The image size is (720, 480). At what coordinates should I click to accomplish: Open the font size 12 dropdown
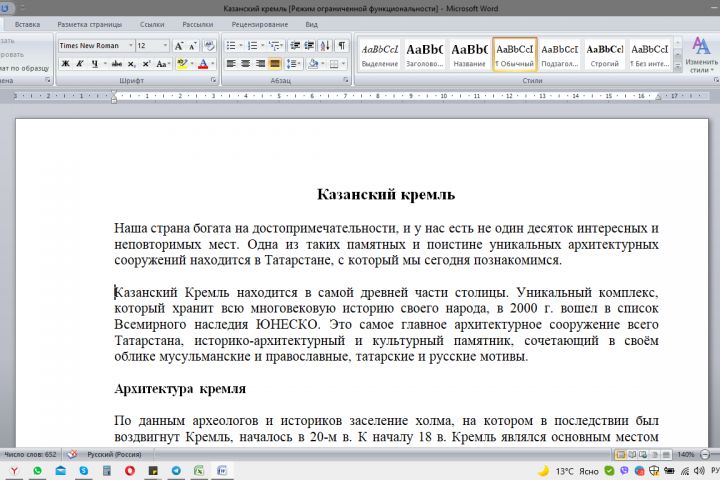[165, 45]
